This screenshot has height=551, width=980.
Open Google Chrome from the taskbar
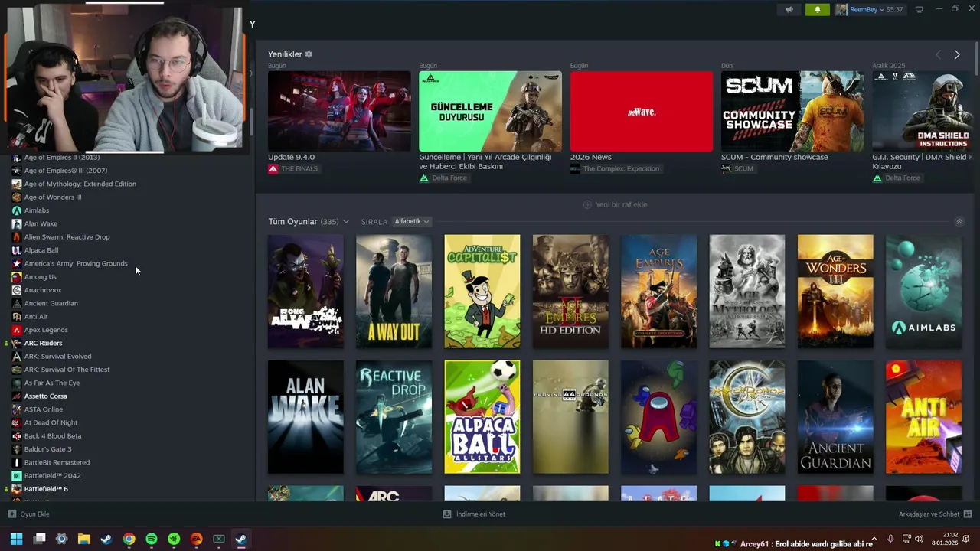tap(129, 540)
